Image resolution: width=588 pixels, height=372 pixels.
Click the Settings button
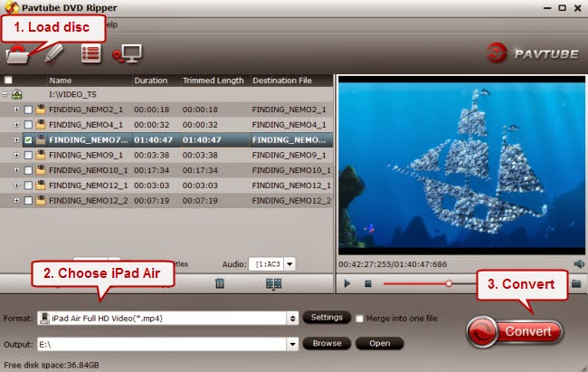pyautogui.click(x=327, y=317)
